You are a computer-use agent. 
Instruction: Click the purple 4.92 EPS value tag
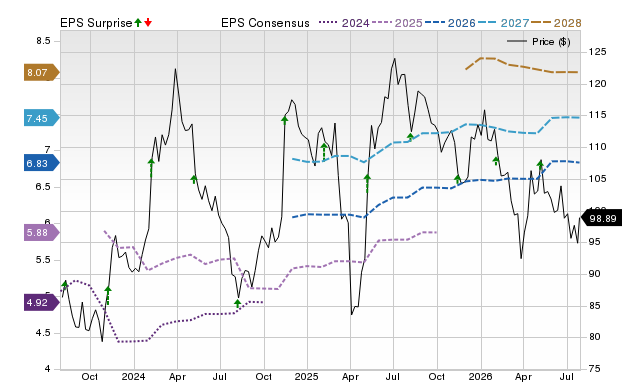tap(42, 302)
